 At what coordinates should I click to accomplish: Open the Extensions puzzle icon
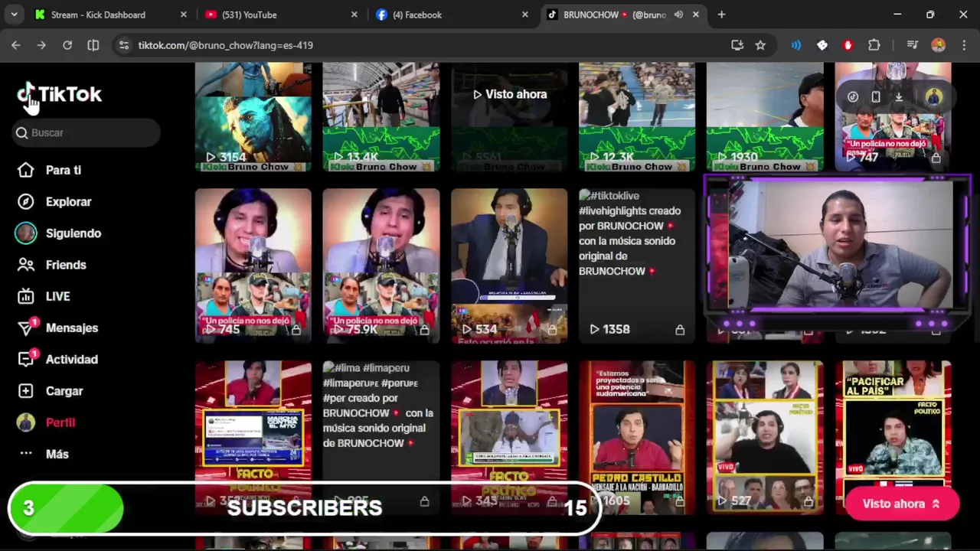pos(874,45)
